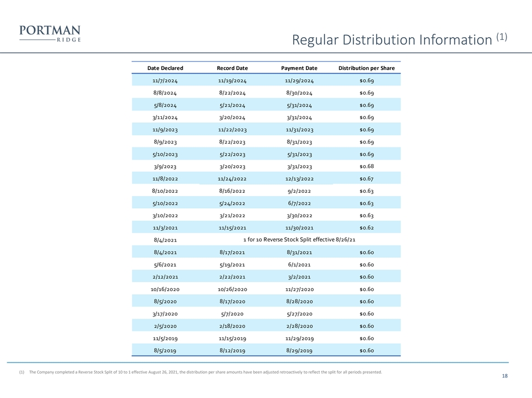Image resolution: width=532 pixels, height=398 pixels.
Task: Click the page number 18
Action: coord(505,376)
